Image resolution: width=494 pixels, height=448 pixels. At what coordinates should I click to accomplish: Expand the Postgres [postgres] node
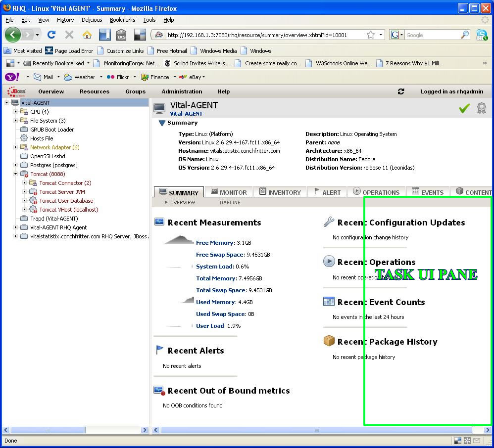point(15,165)
